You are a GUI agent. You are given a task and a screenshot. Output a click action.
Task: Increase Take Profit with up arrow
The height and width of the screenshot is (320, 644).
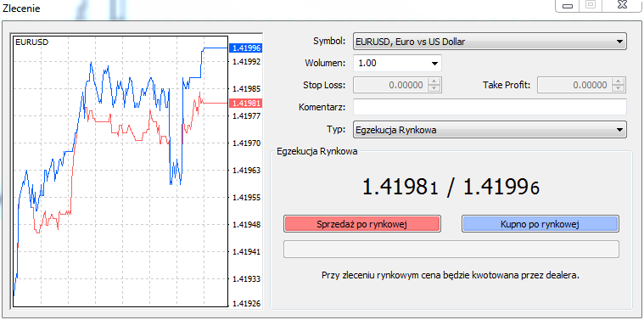click(x=619, y=81)
